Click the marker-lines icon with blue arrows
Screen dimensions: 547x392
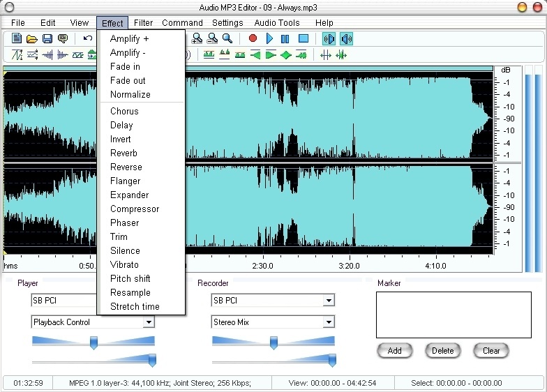pos(326,54)
